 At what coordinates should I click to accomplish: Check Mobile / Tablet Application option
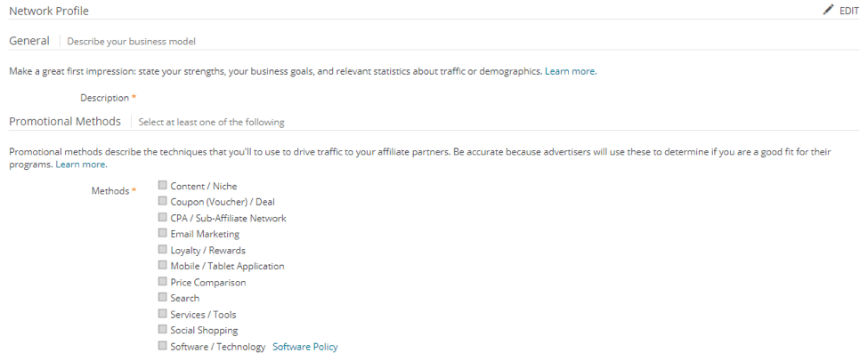163,266
